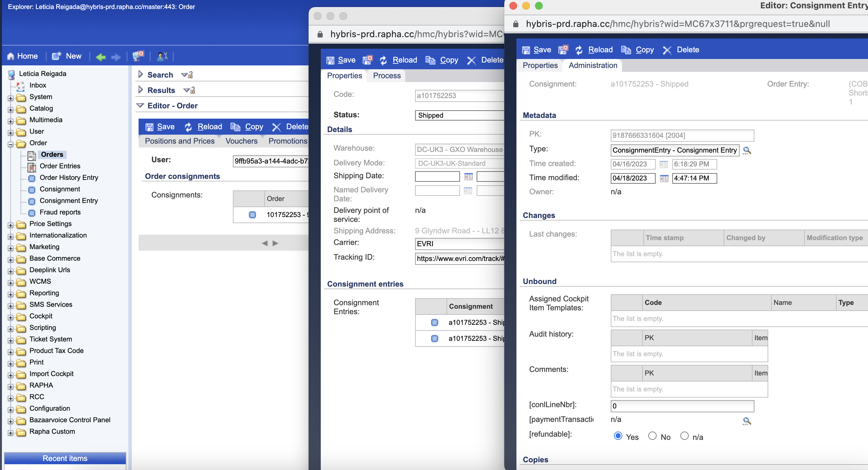This screenshot has width=868, height=470.
Task: Click the Copy icon in Consignment Entry editor
Action: [626, 50]
